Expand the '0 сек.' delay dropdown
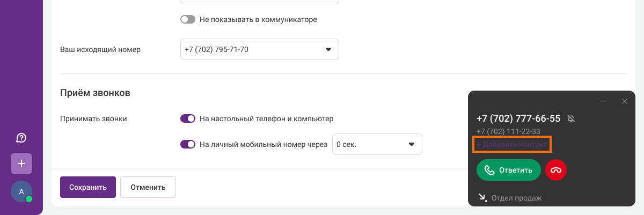 377,144
